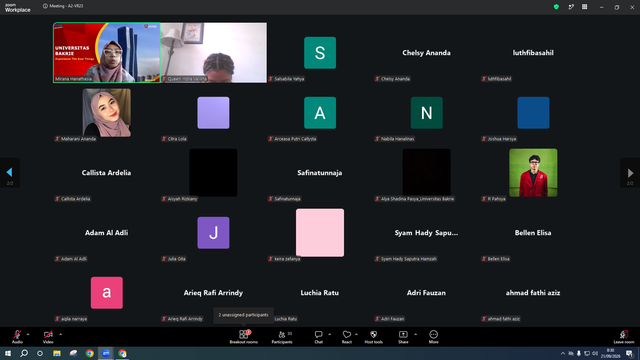Expand reactions arrow beside React
Image resolution: width=640 pixels, height=360 pixels.
click(x=356, y=334)
